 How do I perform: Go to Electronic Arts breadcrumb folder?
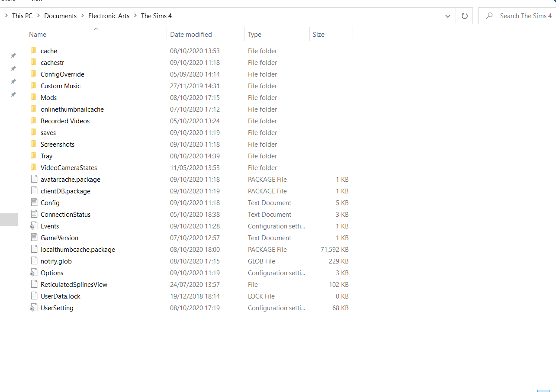pos(109,16)
